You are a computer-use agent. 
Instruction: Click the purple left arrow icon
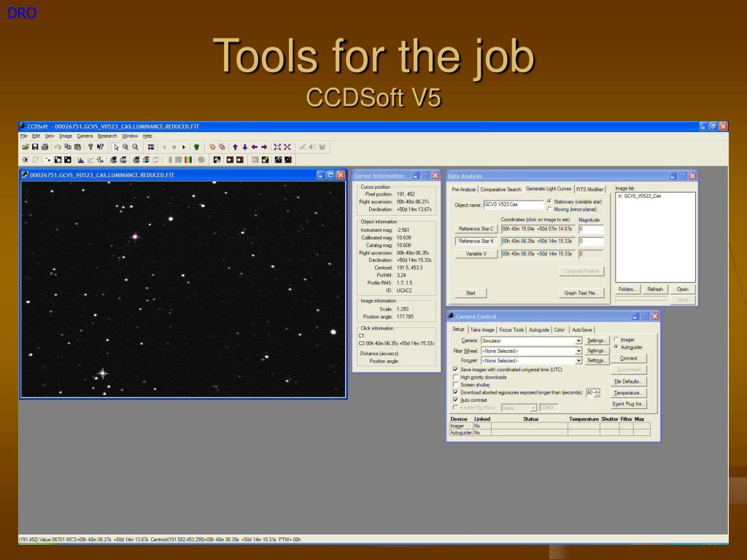255,147
